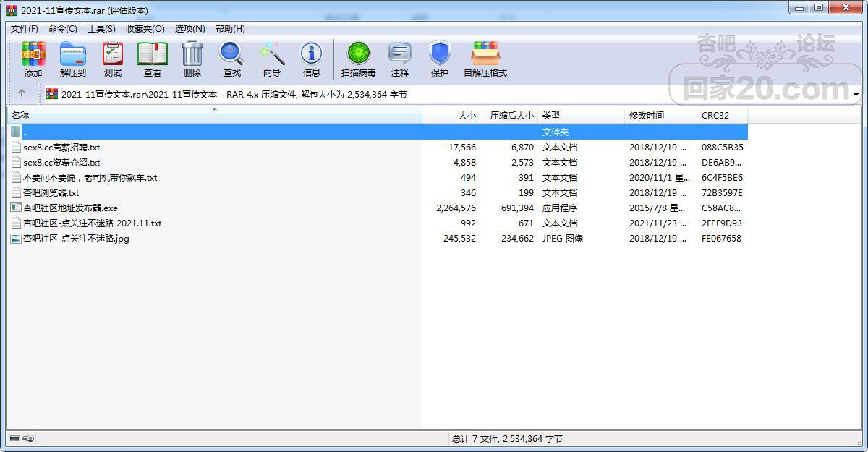Click the parent folder icon in the '..' row
The image size is (868, 452).
click(16, 132)
